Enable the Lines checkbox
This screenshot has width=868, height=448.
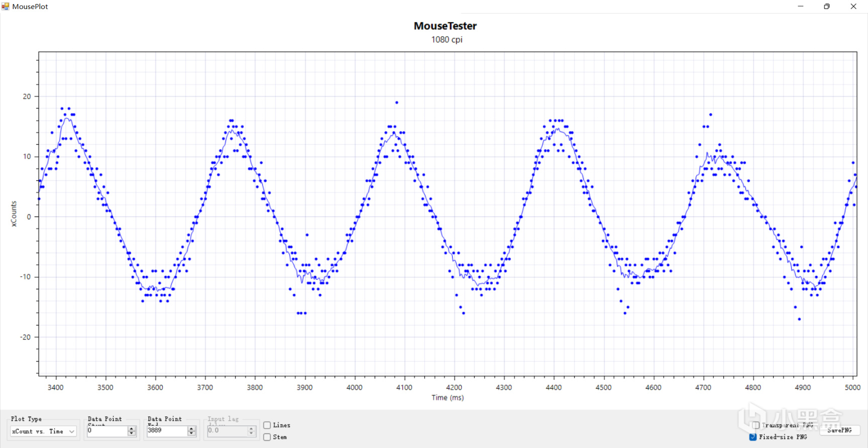click(267, 425)
